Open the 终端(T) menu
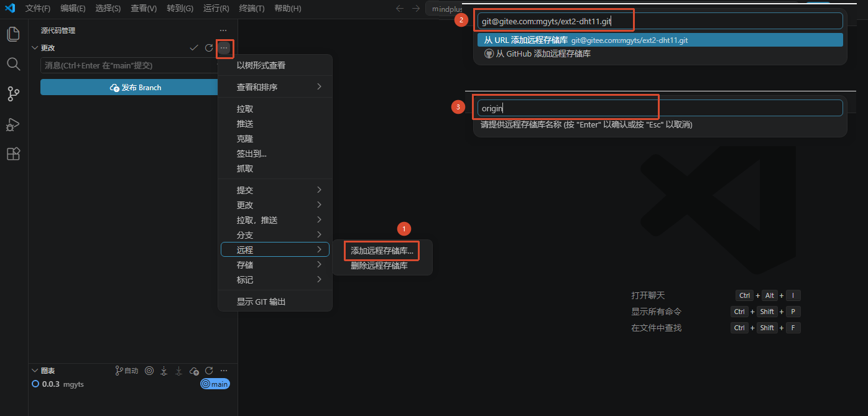 [x=251, y=9]
